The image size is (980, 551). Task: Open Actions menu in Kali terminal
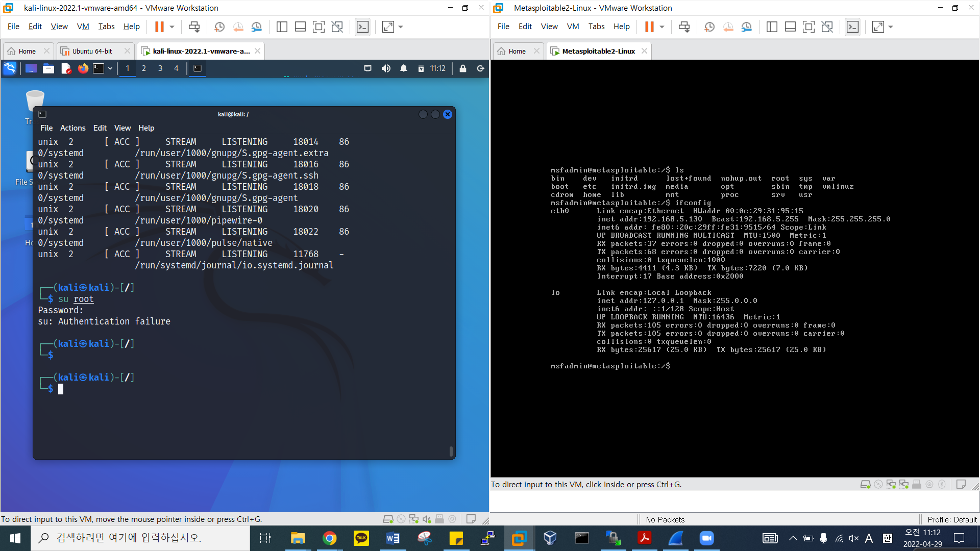pos(72,128)
